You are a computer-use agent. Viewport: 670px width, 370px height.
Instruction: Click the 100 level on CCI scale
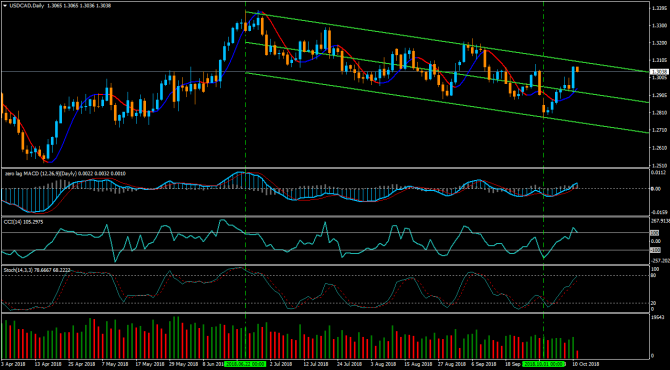(x=654, y=233)
